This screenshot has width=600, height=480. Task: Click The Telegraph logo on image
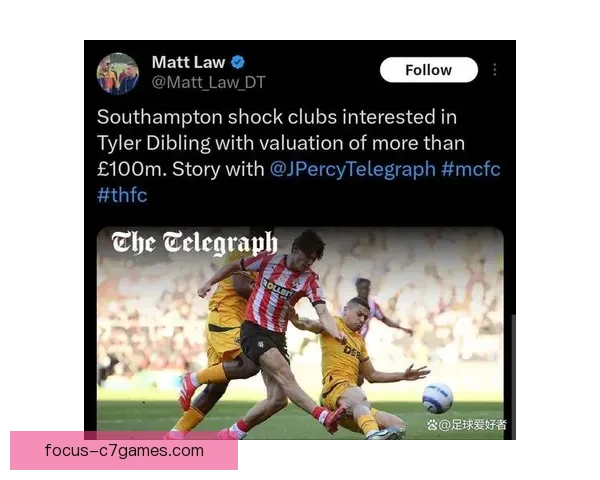click(194, 243)
